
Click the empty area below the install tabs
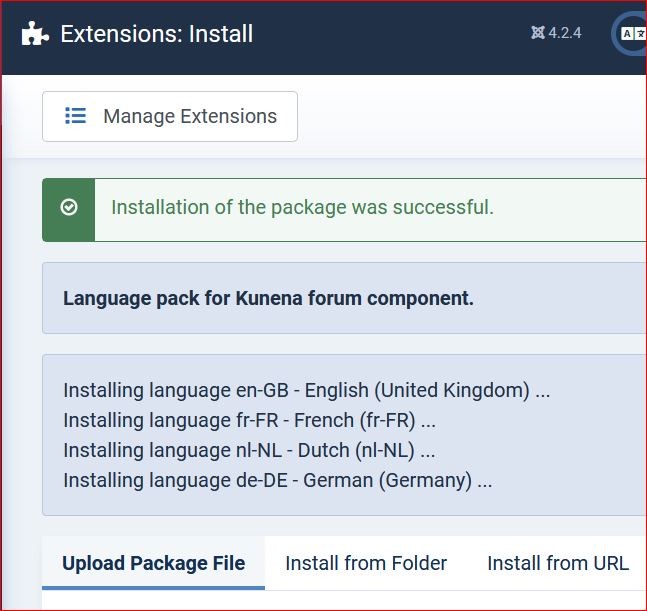point(340,600)
